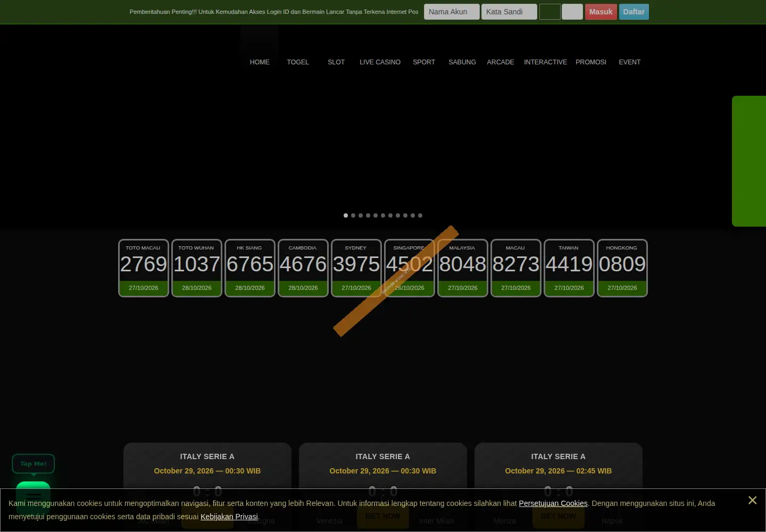Open the SYDNEY result card
766x532 pixels.
[x=356, y=268]
